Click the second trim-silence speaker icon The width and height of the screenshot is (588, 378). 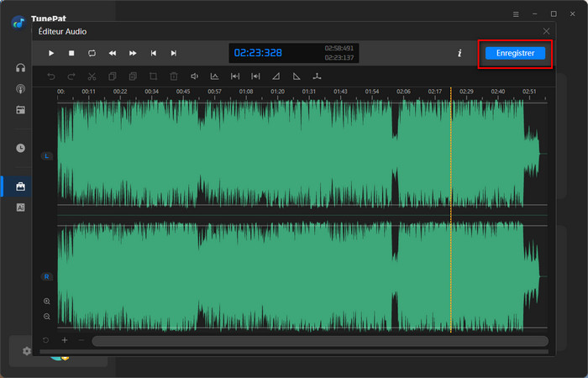[x=255, y=76]
